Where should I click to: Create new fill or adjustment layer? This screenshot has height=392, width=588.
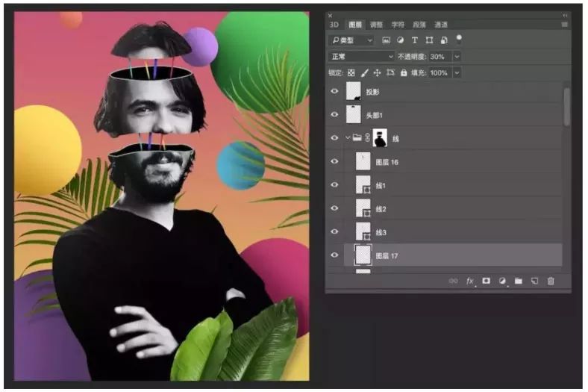[x=502, y=281]
